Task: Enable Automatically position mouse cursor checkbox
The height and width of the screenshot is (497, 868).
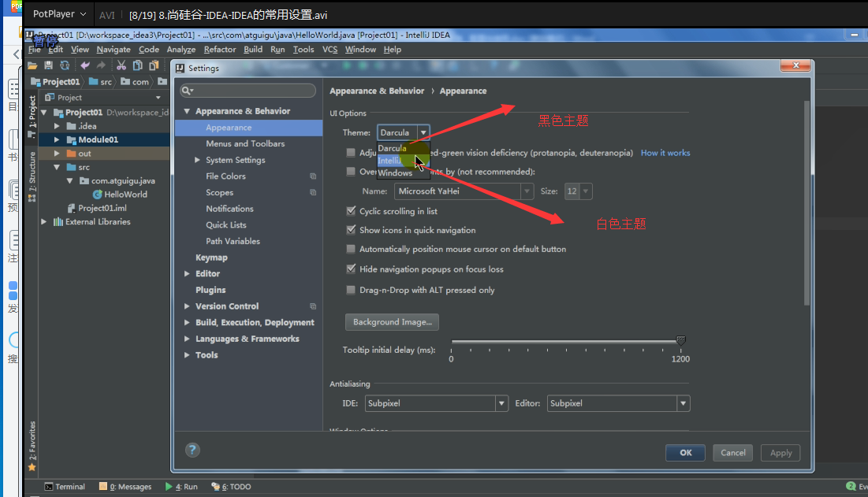Action: (x=351, y=249)
